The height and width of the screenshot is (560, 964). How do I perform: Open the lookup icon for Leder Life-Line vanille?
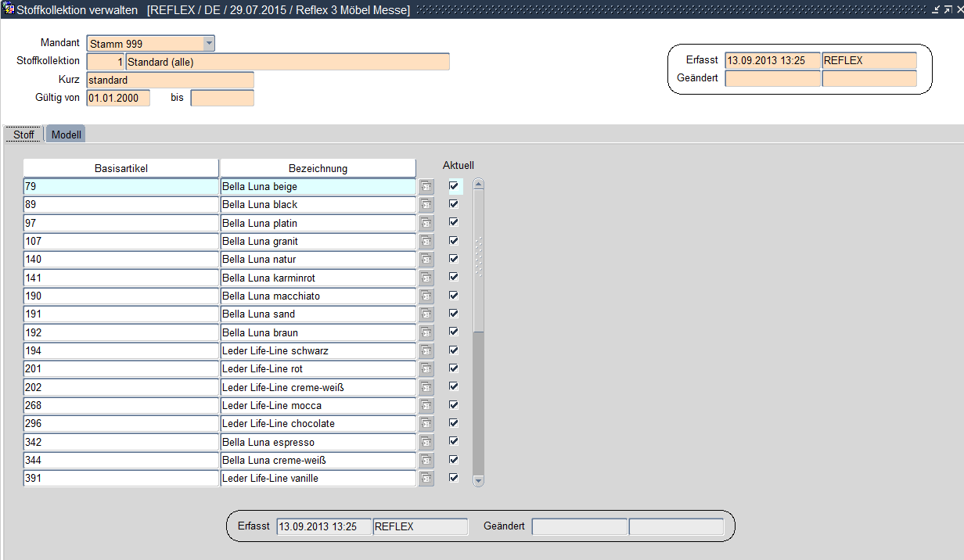426,478
